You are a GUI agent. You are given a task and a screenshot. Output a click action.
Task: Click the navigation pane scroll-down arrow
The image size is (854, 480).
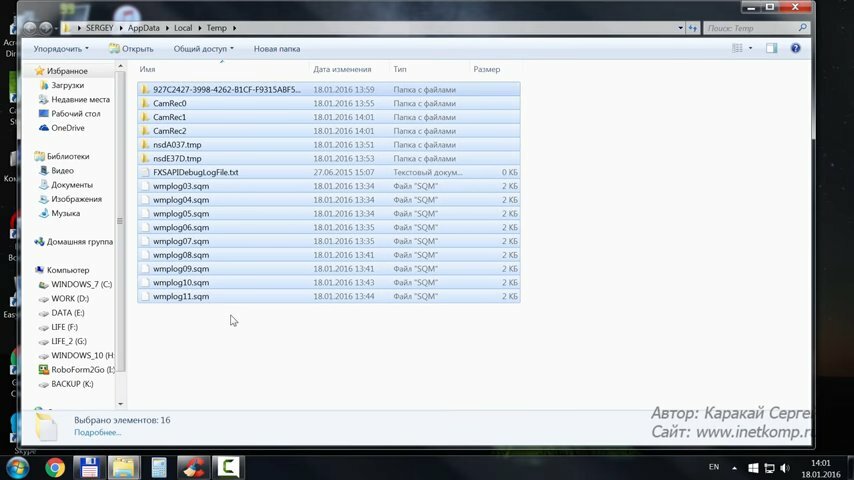click(x=120, y=404)
